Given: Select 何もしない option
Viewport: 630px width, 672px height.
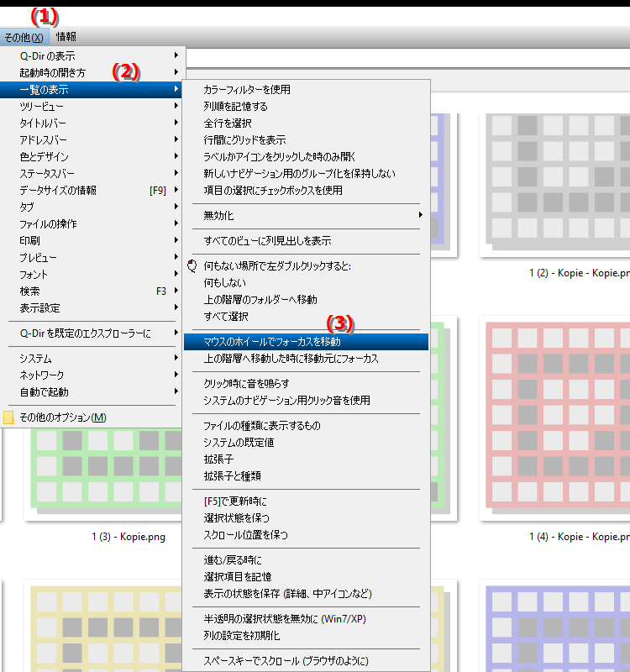Looking at the screenshot, I should click(x=306, y=282).
